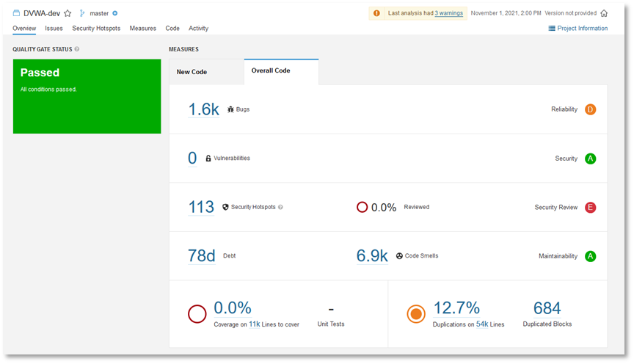
Task: Click the master branch icon
Action: (x=82, y=13)
